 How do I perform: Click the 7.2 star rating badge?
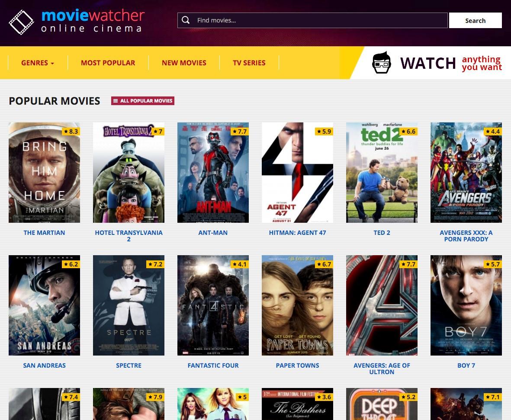click(x=155, y=264)
